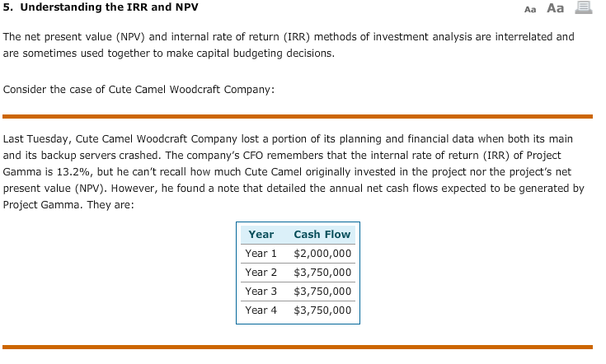Click the 'Year 4' row label
The height and width of the screenshot is (364, 606).
point(261,310)
